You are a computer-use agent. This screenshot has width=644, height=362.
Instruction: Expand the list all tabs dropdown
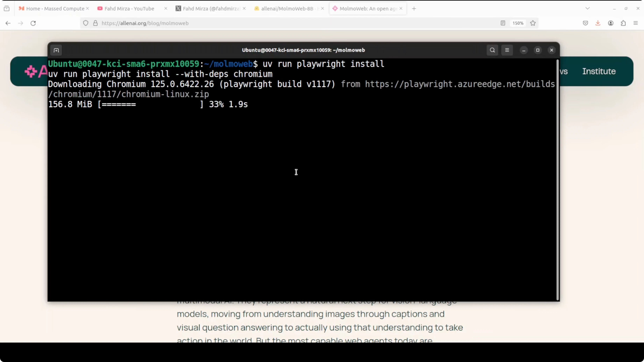(587, 9)
